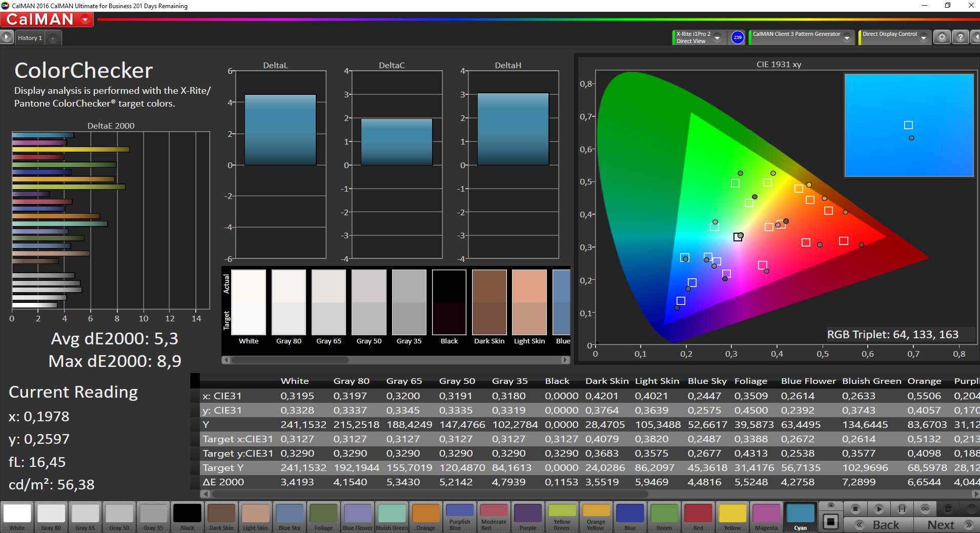Click the Back button
This screenshot has width=980, height=533.
(x=879, y=525)
